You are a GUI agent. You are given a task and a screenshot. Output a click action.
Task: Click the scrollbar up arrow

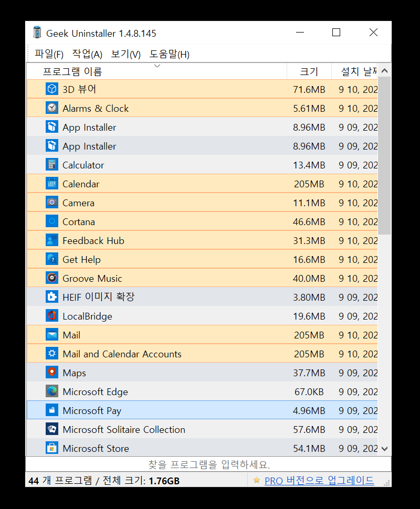tap(385, 70)
